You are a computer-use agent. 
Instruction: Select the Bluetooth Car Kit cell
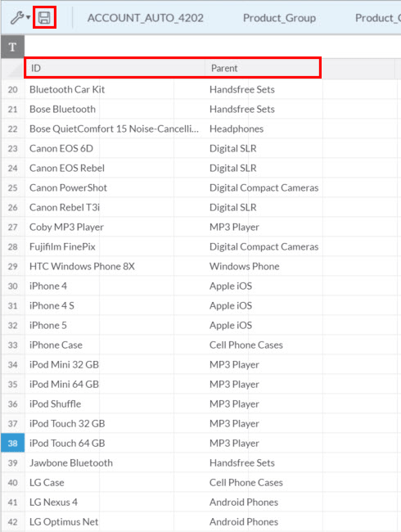(99, 89)
